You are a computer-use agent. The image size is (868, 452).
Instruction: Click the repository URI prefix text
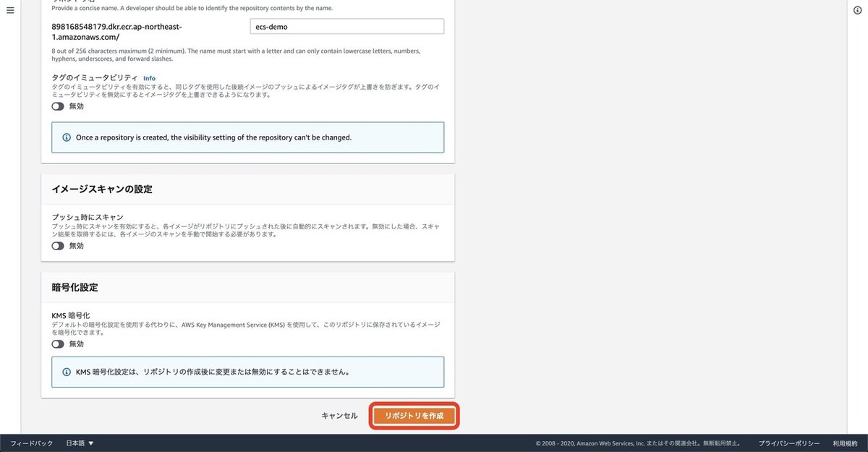[116, 30]
